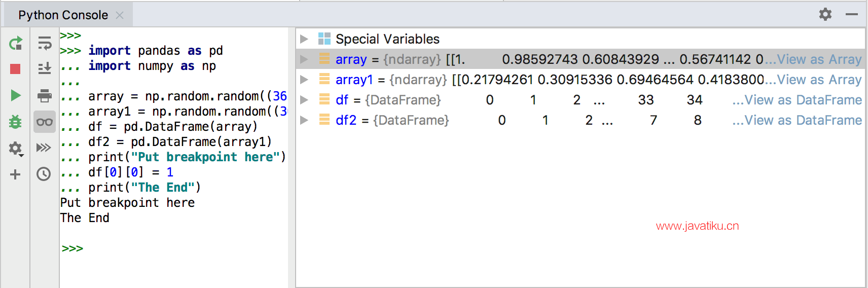Rerun the Python console
The width and height of the screenshot is (868, 288).
15,44
